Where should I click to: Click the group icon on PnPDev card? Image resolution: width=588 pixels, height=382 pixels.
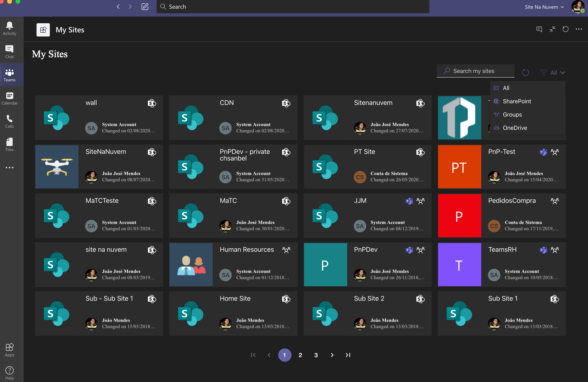pyautogui.click(x=420, y=250)
